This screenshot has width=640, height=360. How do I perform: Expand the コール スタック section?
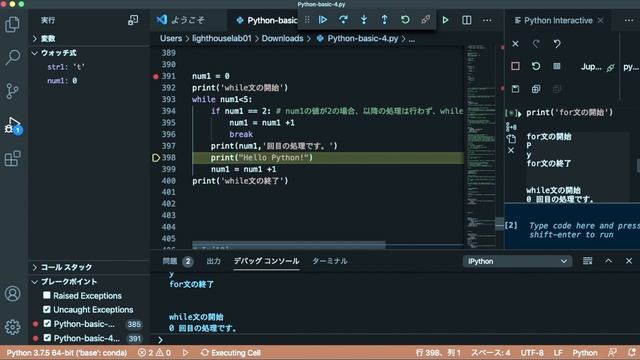pyautogui.click(x=89, y=267)
